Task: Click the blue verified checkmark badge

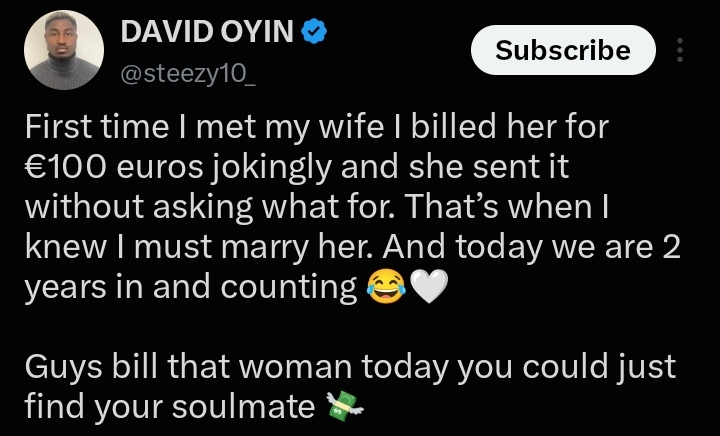Action: pyautogui.click(x=314, y=31)
